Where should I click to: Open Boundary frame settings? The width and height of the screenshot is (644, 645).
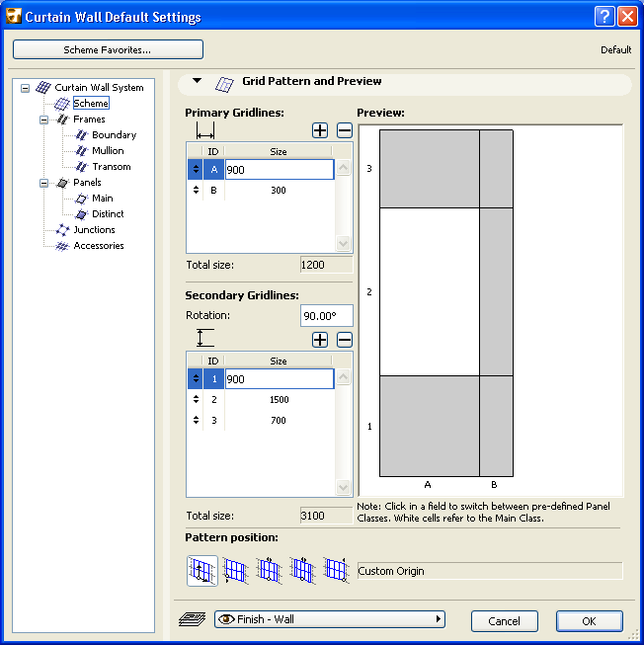tap(114, 135)
